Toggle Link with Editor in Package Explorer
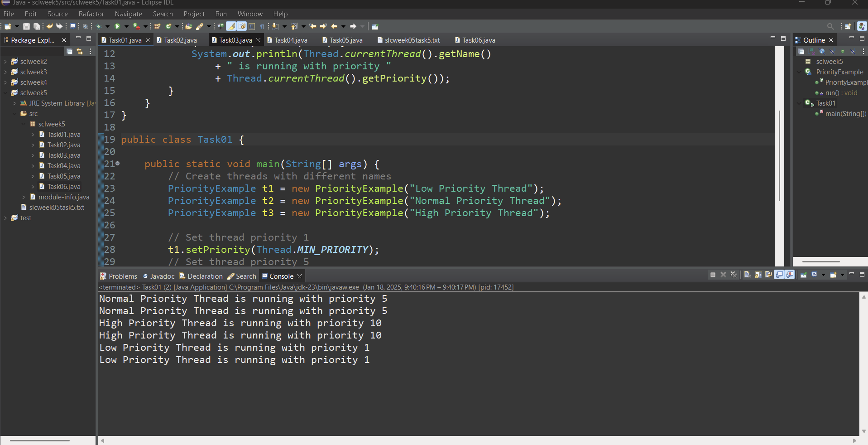This screenshot has height=445, width=868. coord(80,51)
